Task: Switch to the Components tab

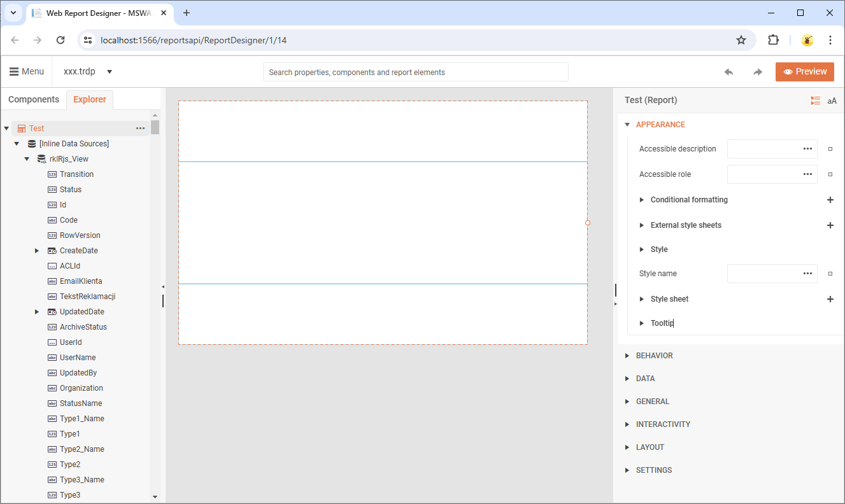Action: (x=34, y=99)
